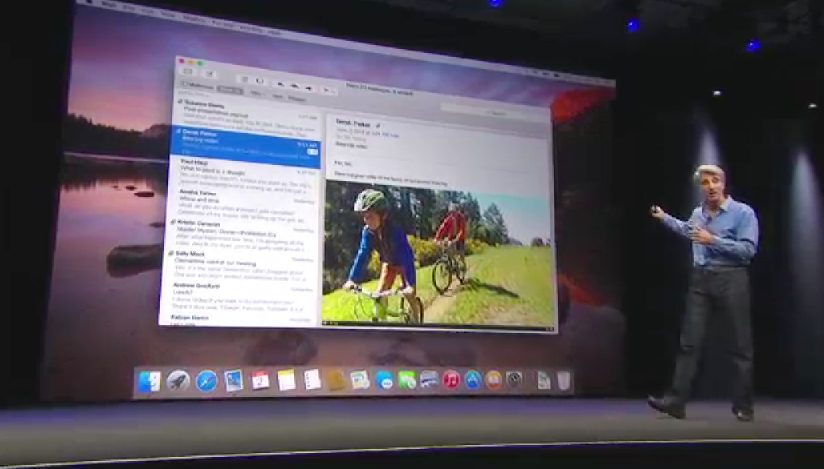Screen dimensions: 824x469
Task: Click the Reply arrow in Mail toolbar
Action: 281,84
